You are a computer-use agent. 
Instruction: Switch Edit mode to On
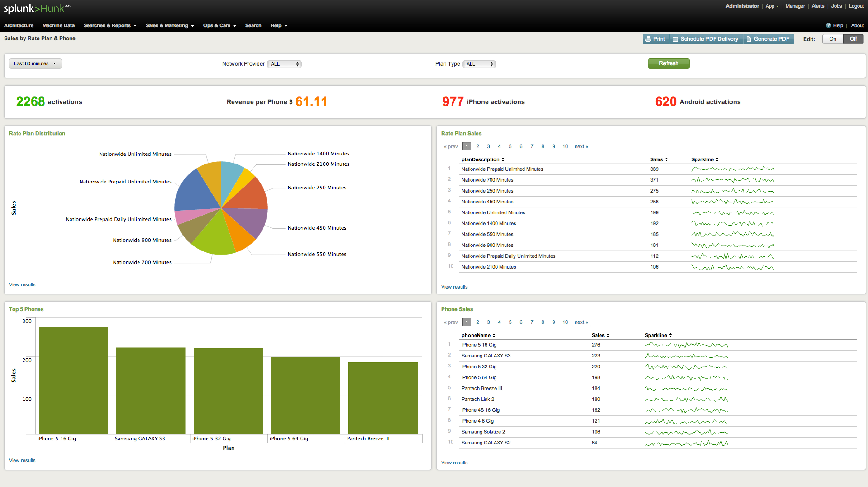click(x=833, y=39)
